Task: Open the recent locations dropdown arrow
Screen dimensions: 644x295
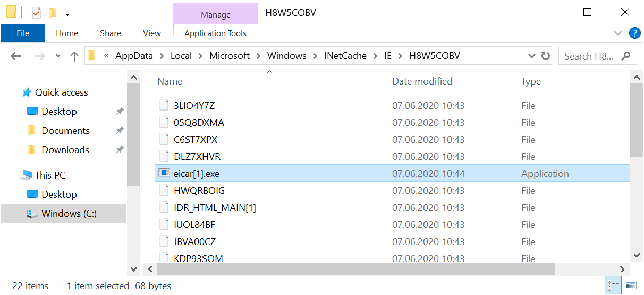Action: pos(58,56)
